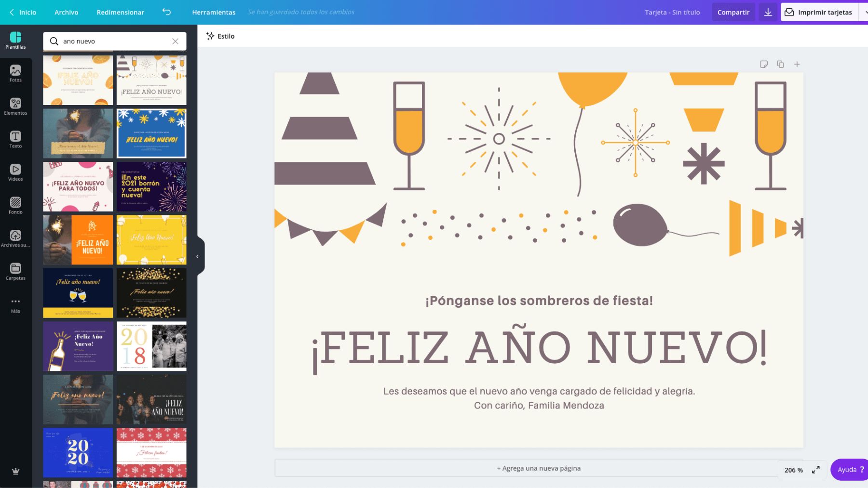This screenshot has height=488, width=868.
Task: Click Agrega una nueva página
Action: (538, 468)
